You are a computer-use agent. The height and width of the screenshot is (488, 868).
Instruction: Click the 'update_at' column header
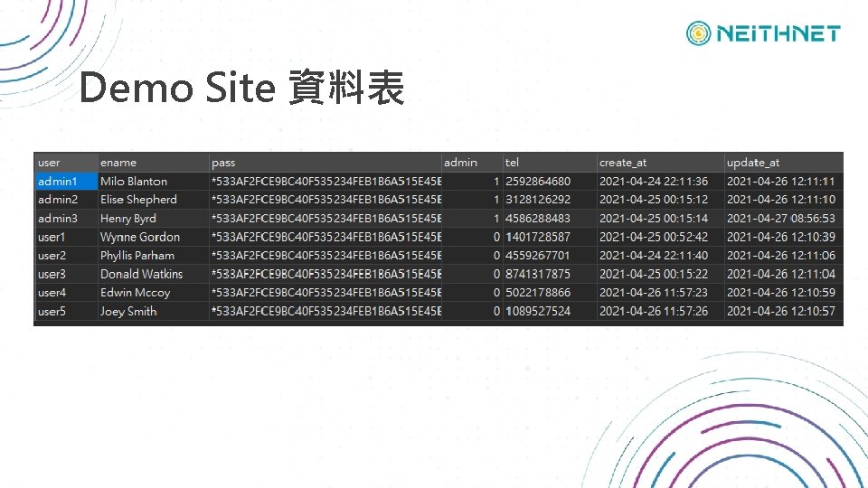coord(783,163)
